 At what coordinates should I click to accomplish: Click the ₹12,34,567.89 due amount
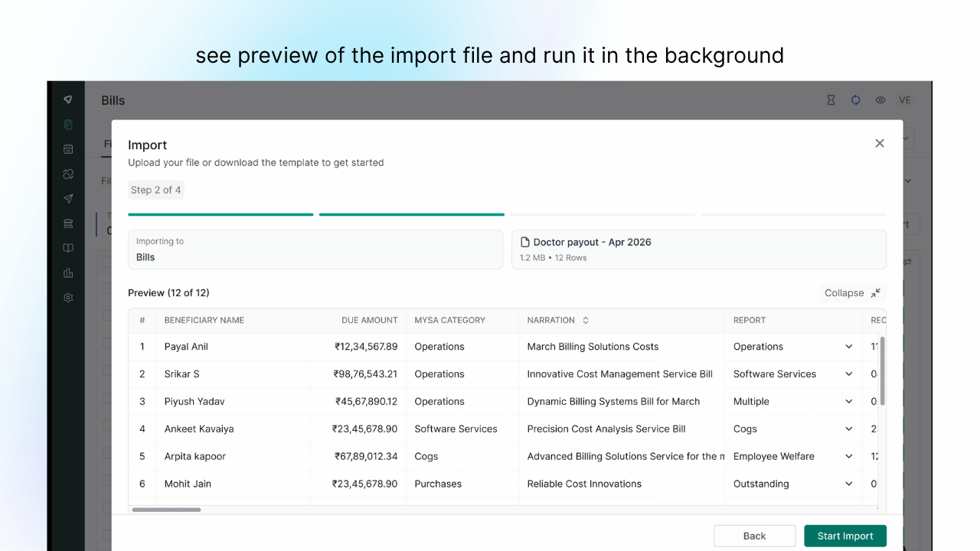(366, 347)
